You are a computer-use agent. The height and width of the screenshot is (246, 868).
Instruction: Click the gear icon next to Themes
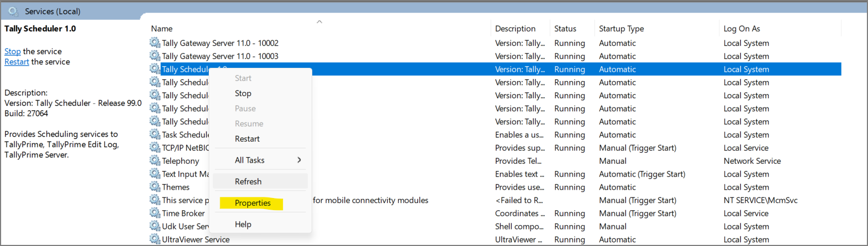(x=155, y=187)
